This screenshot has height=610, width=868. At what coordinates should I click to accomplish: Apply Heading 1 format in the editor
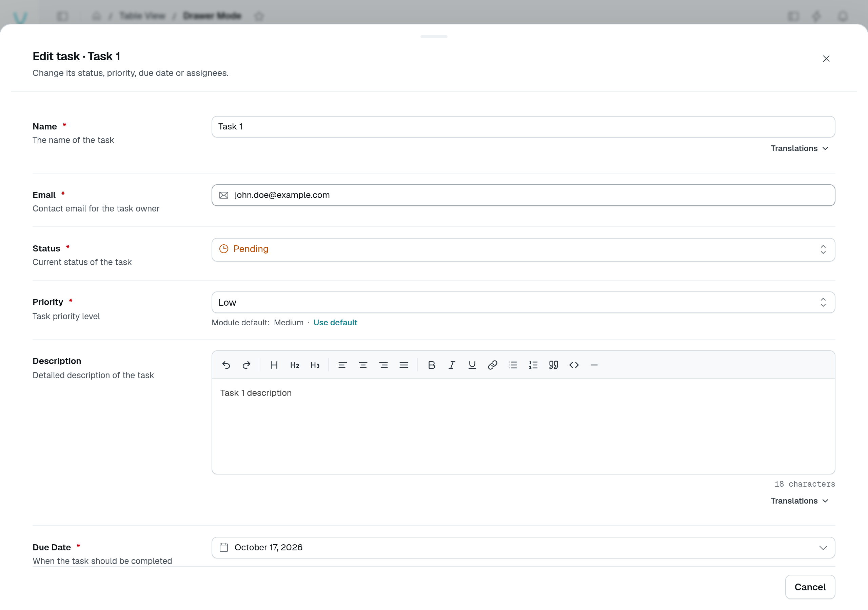click(274, 365)
